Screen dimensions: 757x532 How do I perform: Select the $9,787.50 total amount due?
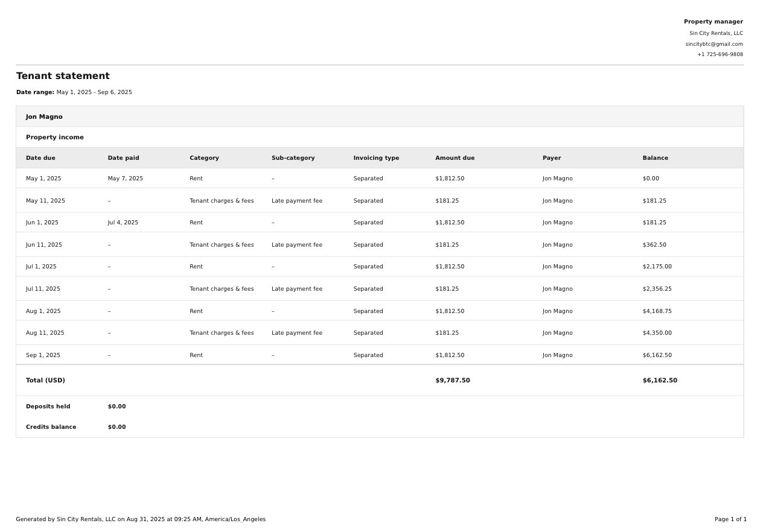452,381
